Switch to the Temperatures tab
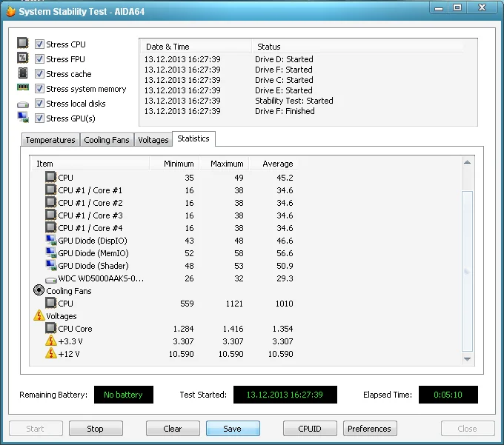This screenshot has width=504, height=445. click(x=50, y=140)
